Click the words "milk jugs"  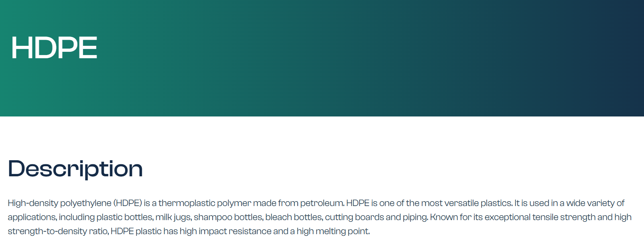tap(173, 217)
